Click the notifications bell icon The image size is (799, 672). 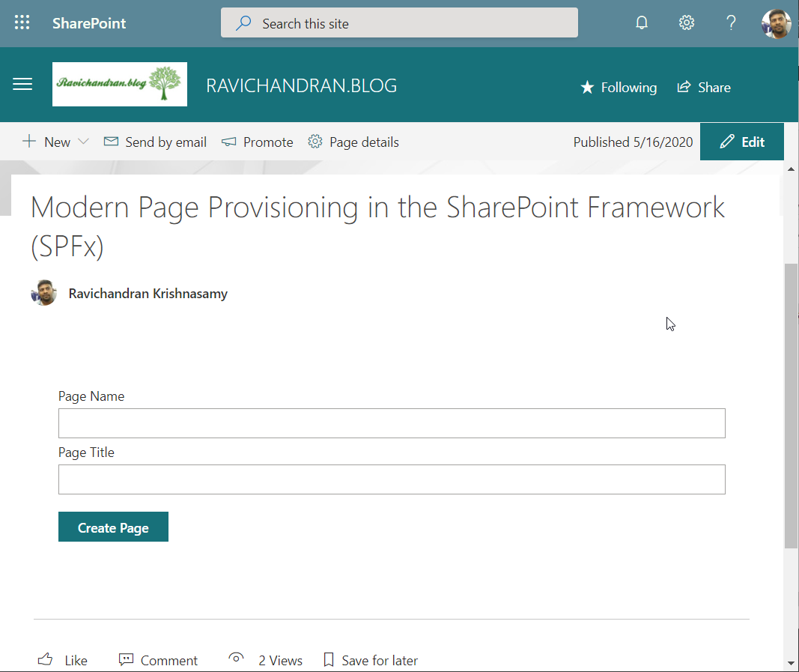tap(642, 23)
